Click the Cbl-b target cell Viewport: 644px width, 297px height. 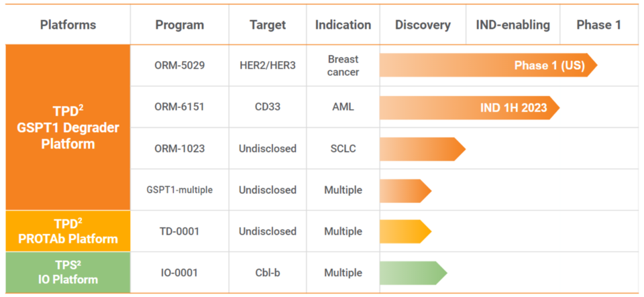268,273
